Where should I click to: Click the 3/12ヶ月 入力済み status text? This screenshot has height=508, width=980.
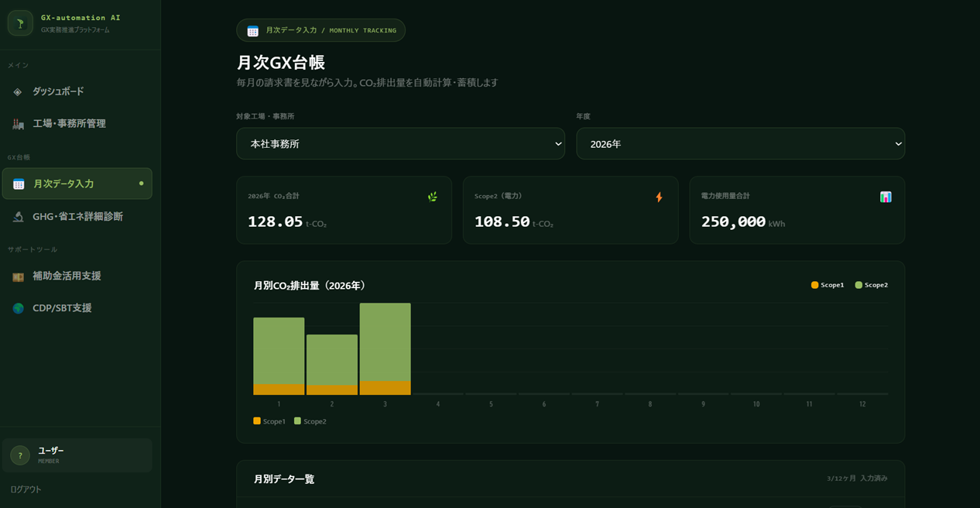click(x=857, y=479)
